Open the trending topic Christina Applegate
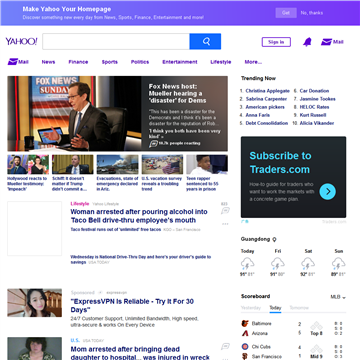The height and width of the screenshot is (360, 360). [268, 91]
